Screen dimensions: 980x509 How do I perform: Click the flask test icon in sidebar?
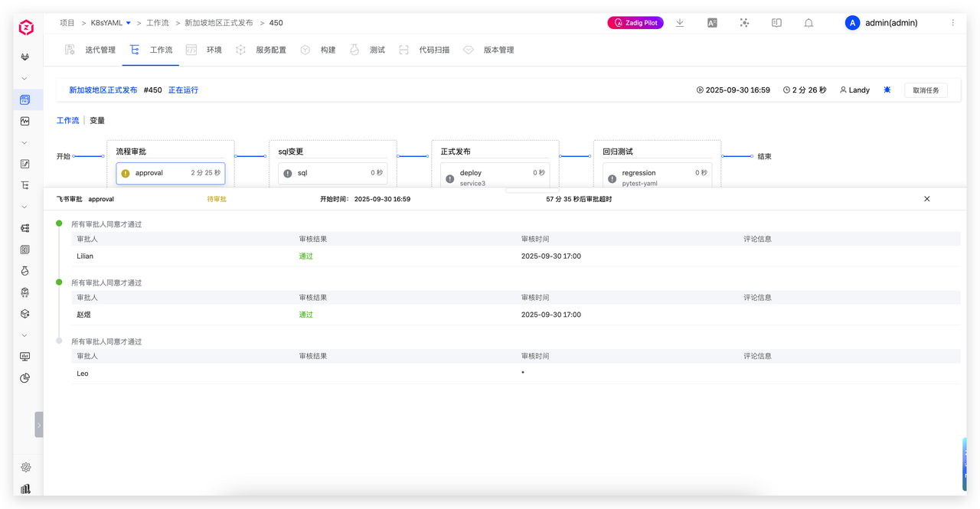[25, 271]
